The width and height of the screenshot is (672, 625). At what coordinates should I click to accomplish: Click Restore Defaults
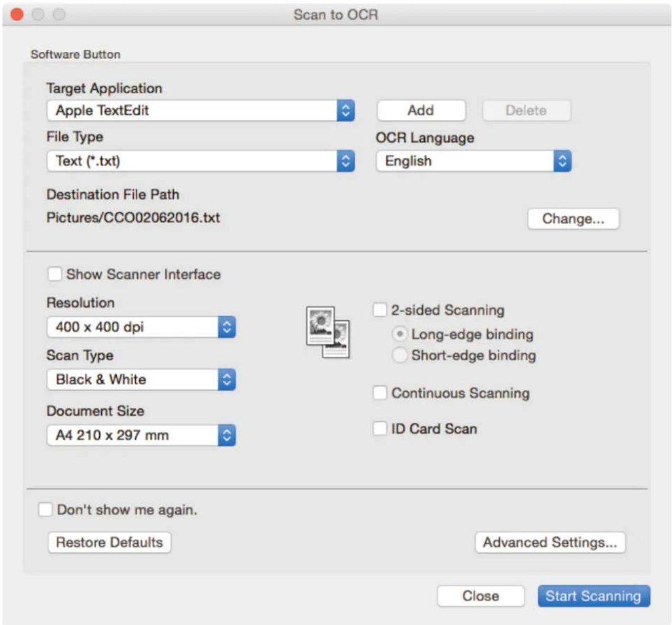click(109, 542)
